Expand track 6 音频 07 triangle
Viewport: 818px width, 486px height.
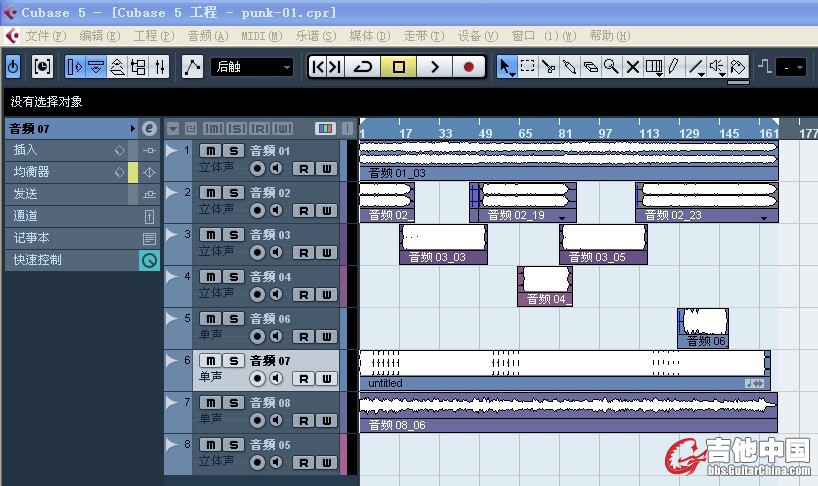click(172, 360)
